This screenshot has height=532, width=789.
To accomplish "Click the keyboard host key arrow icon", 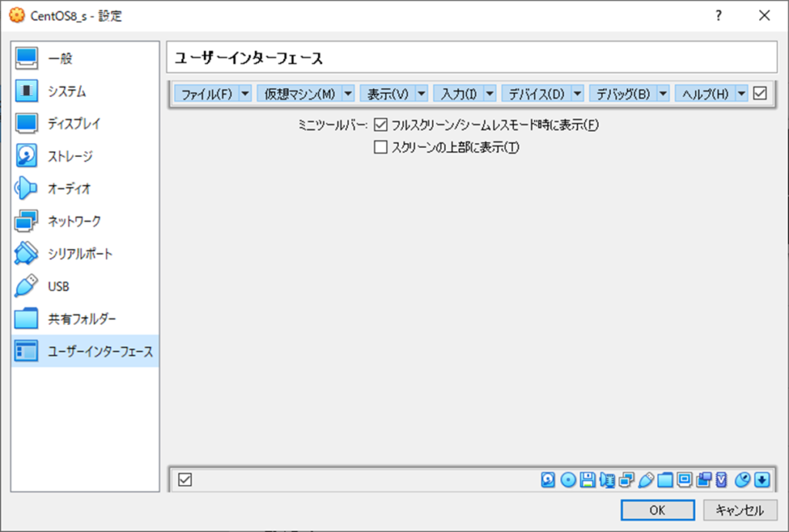I will pos(762,480).
